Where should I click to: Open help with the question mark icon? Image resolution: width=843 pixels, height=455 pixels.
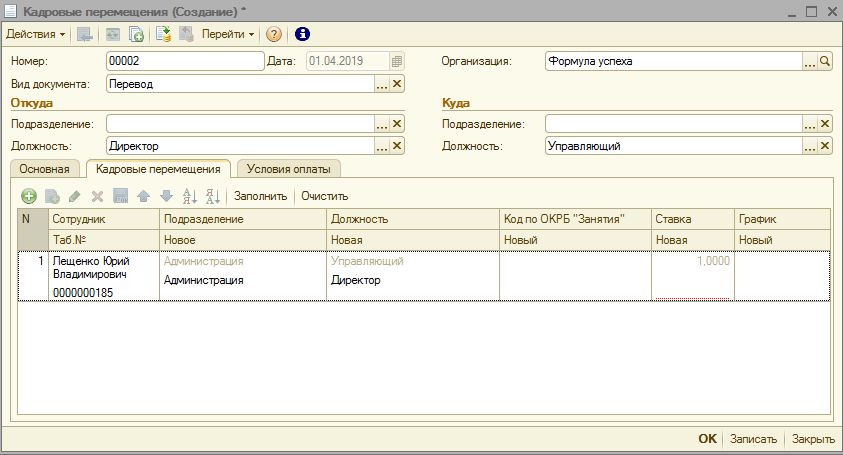[274, 34]
